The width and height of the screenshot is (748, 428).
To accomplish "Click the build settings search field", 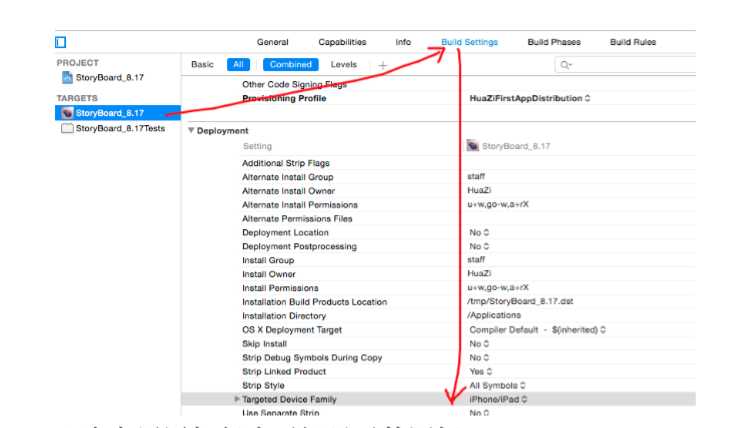I will [625, 65].
